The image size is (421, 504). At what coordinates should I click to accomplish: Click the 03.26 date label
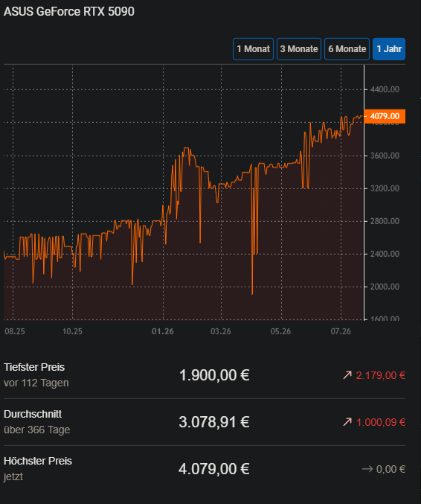pyautogui.click(x=221, y=331)
